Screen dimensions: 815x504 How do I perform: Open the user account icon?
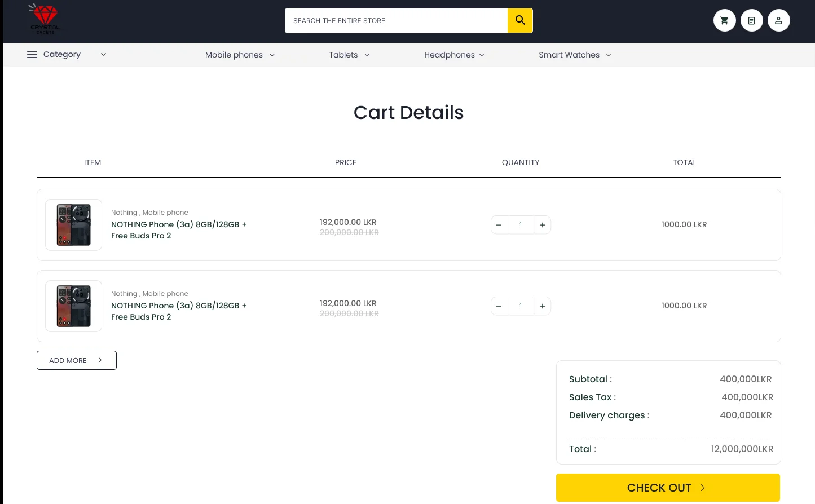[778, 20]
